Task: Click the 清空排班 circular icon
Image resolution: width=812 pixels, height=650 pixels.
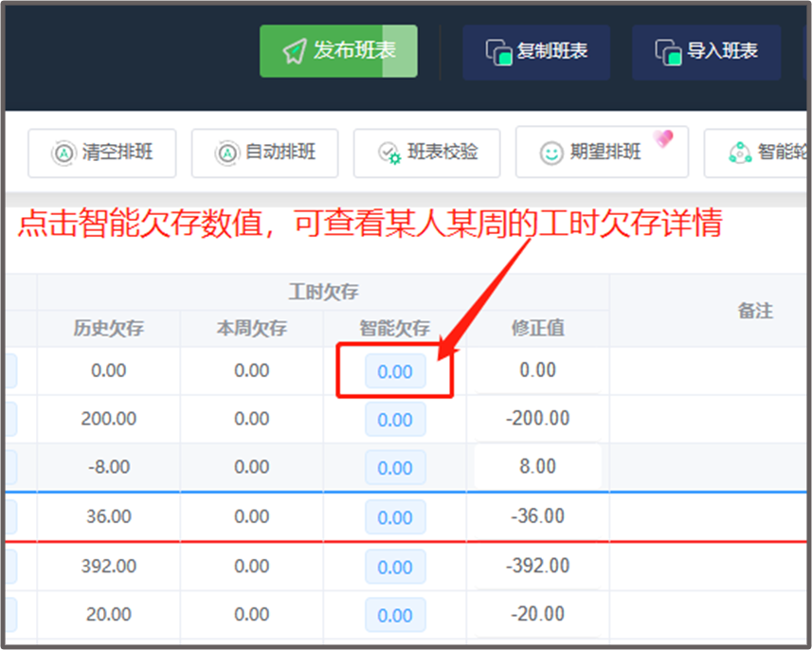Action: pos(63,153)
